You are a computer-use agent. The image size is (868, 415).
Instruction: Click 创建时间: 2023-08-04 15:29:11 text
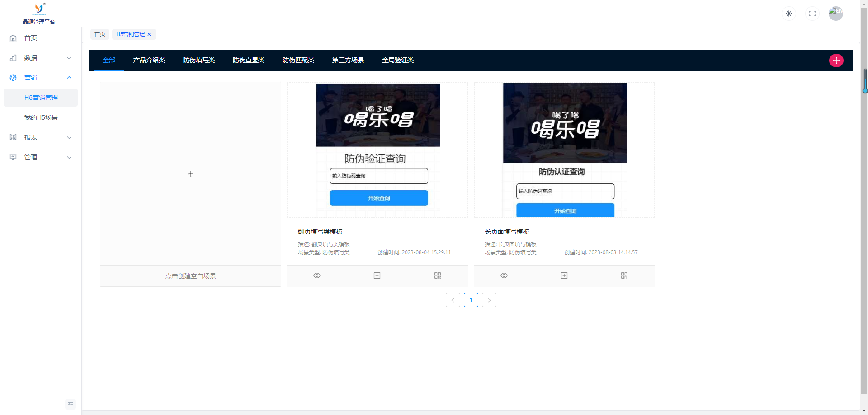414,252
